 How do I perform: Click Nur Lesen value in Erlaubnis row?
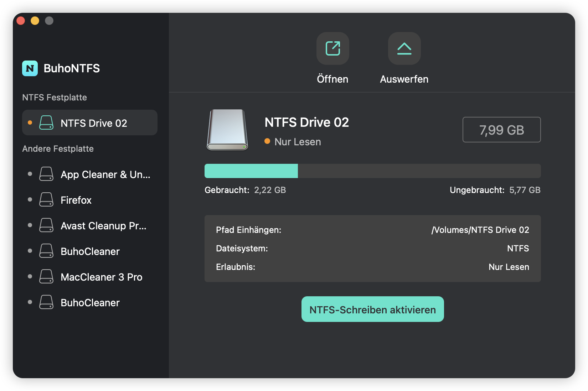pos(509,267)
